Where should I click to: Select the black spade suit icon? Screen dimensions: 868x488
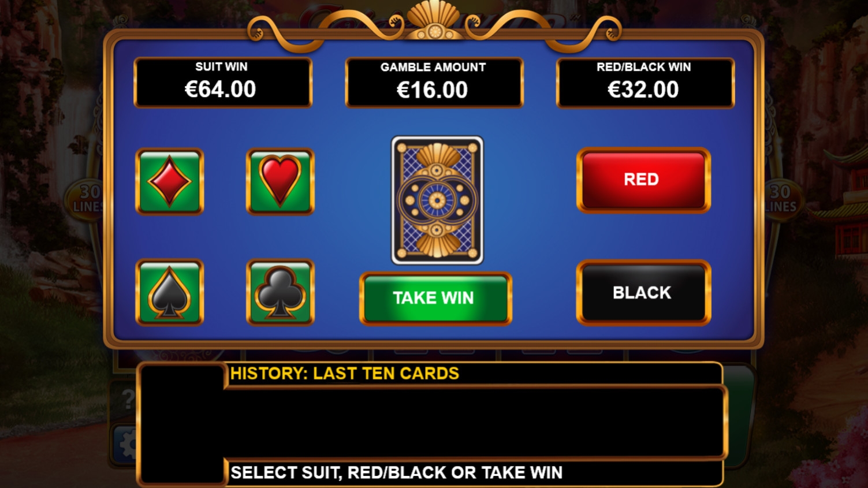tap(169, 292)
